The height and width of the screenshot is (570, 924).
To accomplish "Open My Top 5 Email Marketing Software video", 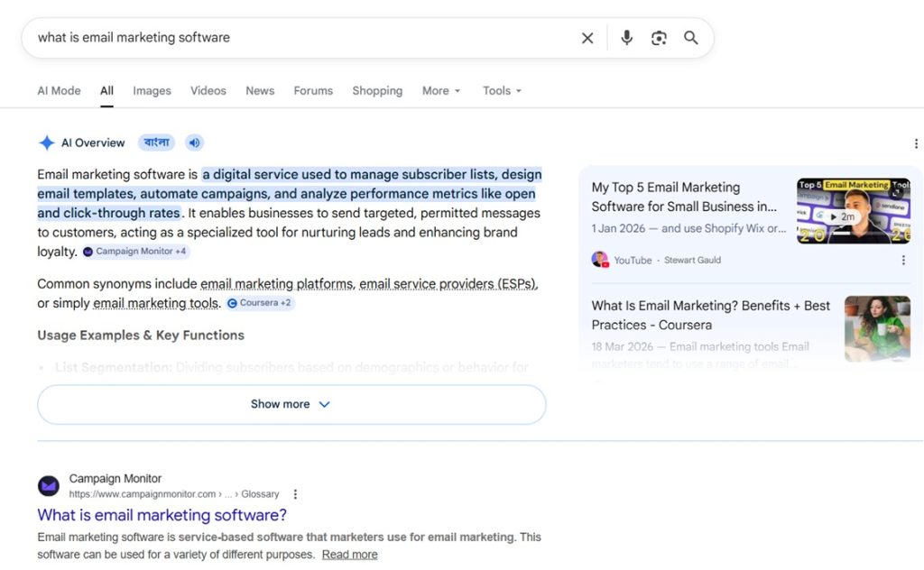I will (x=684, y=197).
